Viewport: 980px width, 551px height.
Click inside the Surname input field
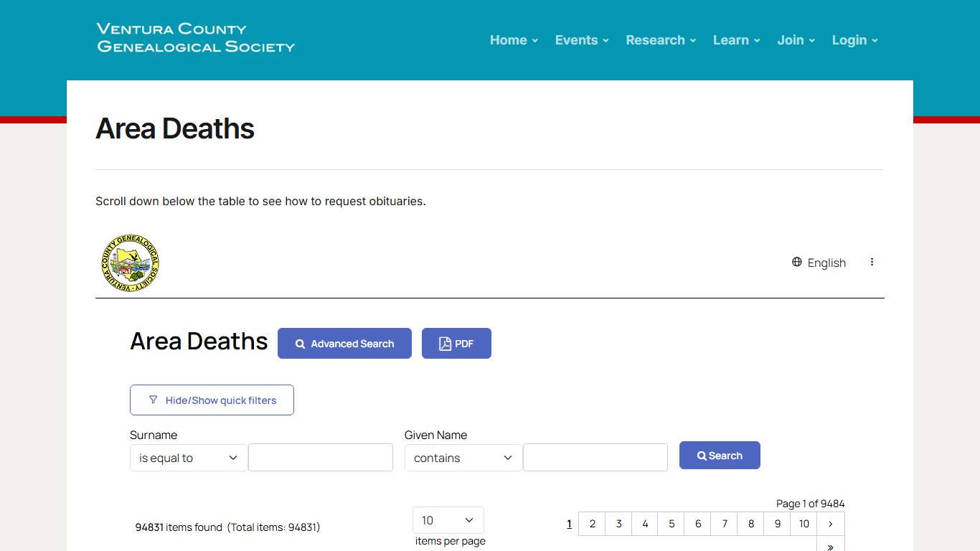click(320, 457)
